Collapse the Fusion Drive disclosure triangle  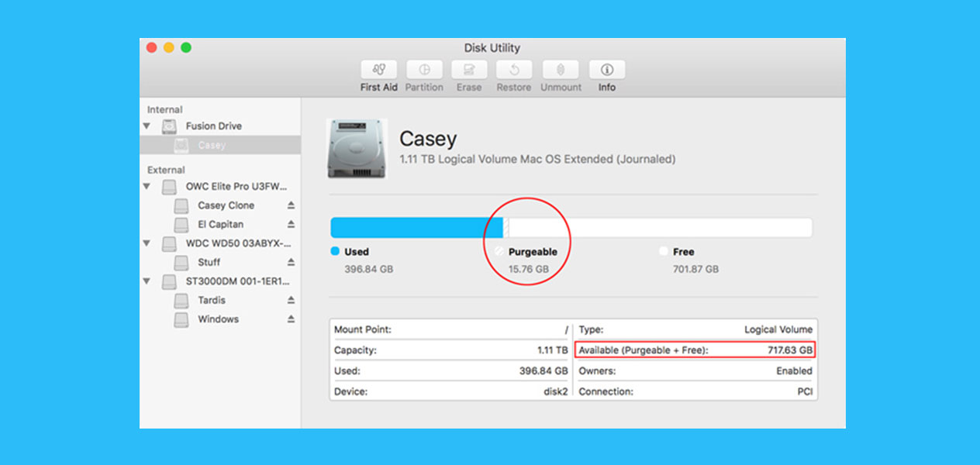click(147, 126)
